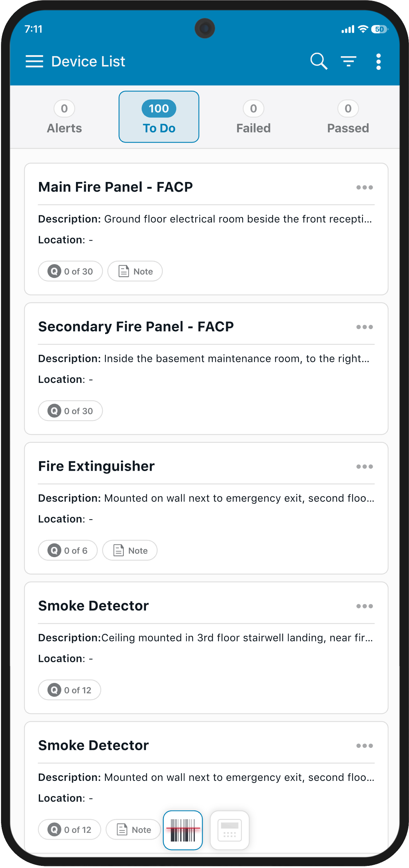
Task: Open the Main Fire Panel - FACP card title
Action: pos(115,187)
